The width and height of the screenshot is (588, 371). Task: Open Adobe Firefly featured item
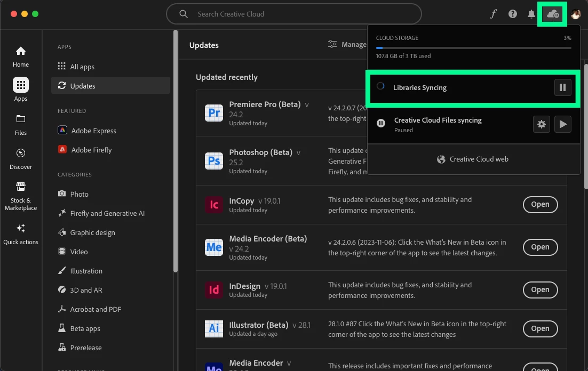(x=110, y=150)
